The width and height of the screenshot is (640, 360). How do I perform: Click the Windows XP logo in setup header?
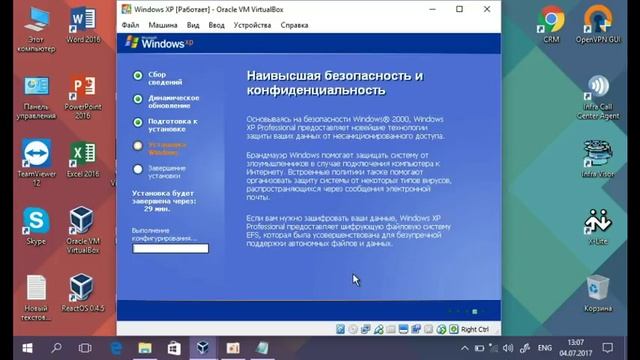[x=159, y=42]
